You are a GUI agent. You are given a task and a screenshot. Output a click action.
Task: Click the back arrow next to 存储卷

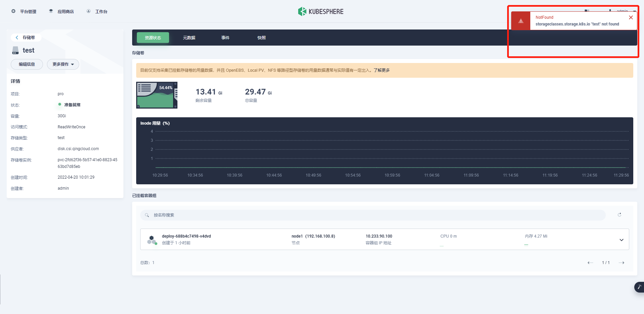tap(17, 38)
